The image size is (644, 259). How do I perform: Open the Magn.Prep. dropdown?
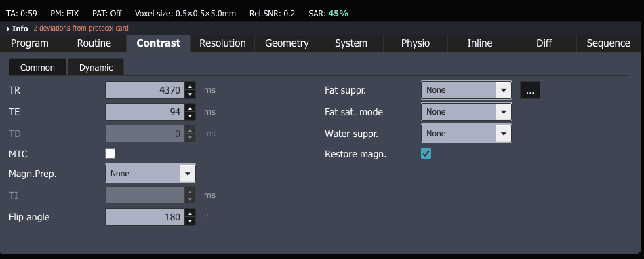click(150, 174)
